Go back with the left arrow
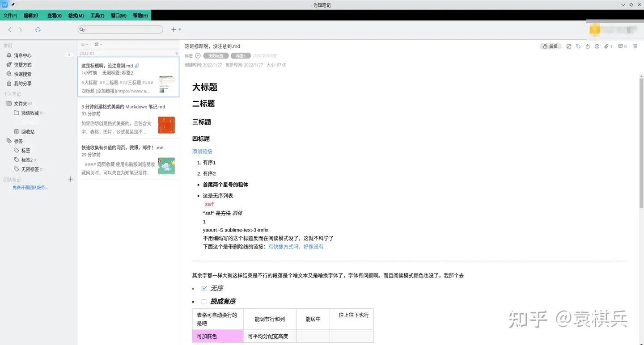The height and width of the screenshot is (345, 644). pyautogui.click(x=10, y=30)
